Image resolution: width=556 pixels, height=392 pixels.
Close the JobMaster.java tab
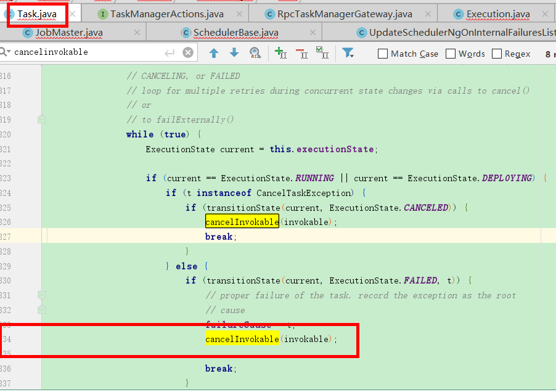click(x=137, y=33)
